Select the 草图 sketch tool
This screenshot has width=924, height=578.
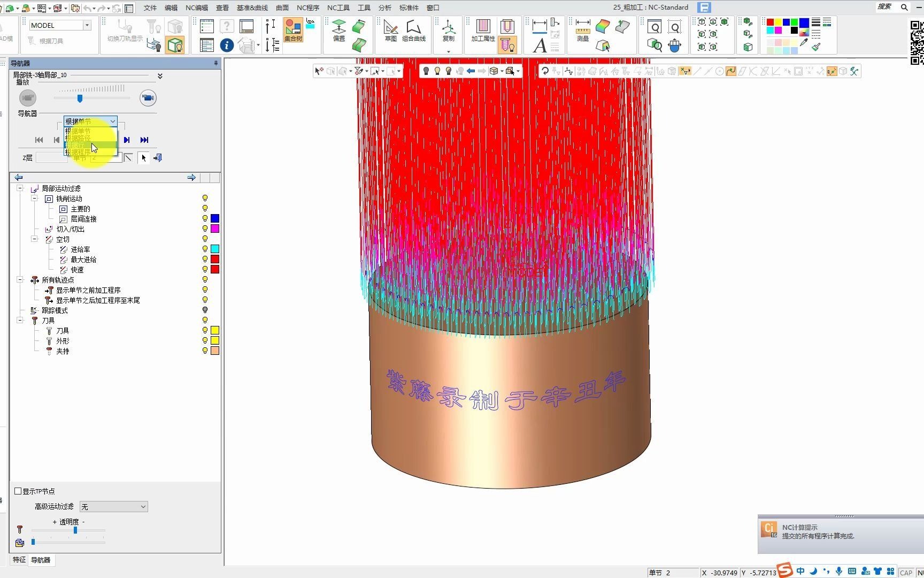(x=391, y=30)
